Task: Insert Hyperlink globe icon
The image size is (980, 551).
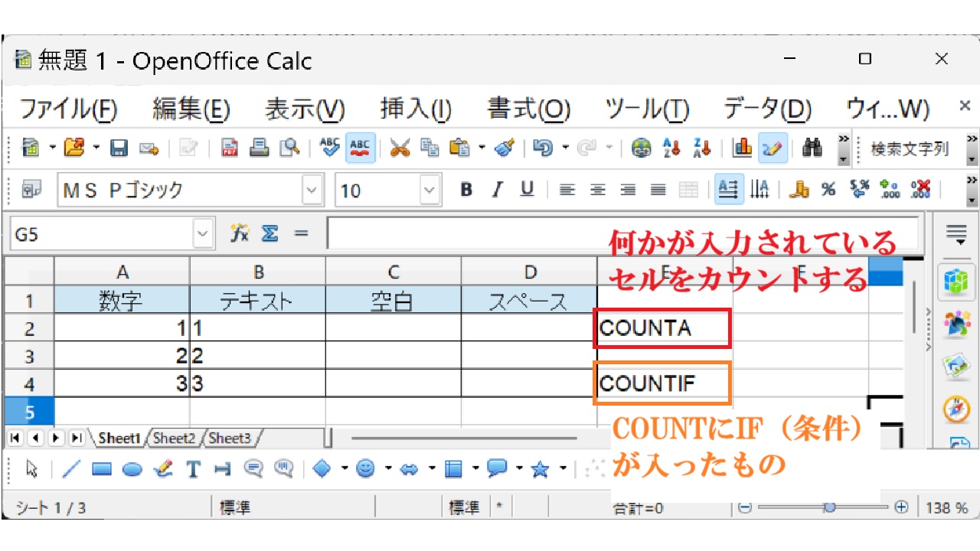Action: pos(642,148)
